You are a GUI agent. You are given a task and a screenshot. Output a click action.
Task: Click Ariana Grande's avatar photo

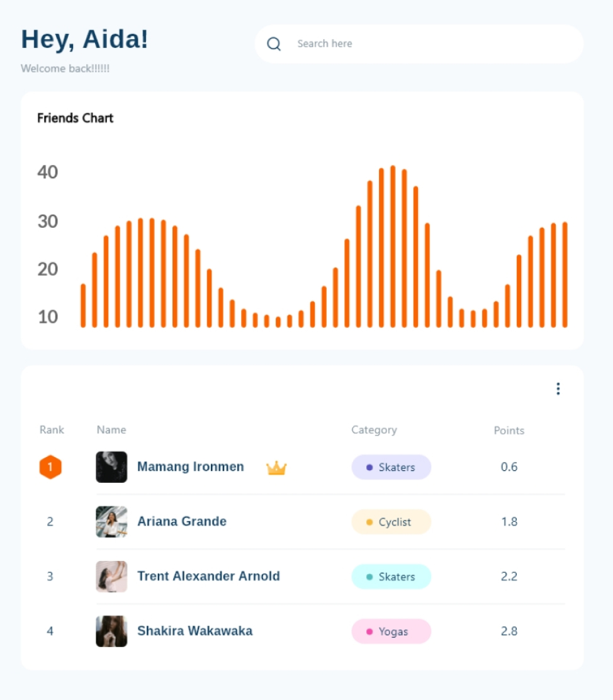pos(111,522)
